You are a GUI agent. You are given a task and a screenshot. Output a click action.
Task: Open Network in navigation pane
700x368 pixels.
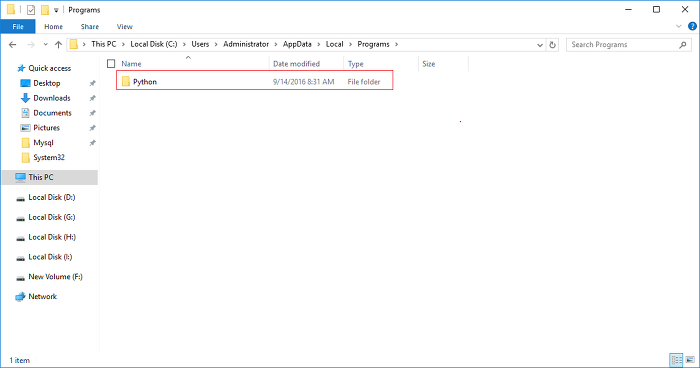42,297
